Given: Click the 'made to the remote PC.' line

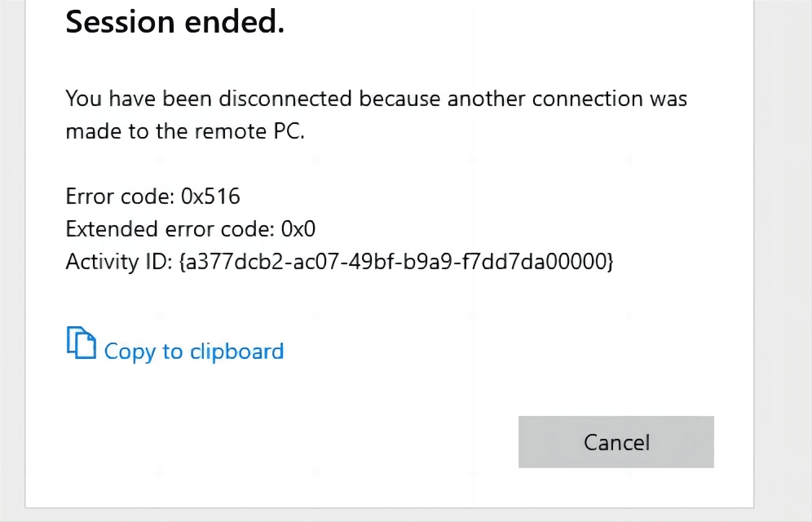Looking at the screenshot, I should click(x=184, y=130).
